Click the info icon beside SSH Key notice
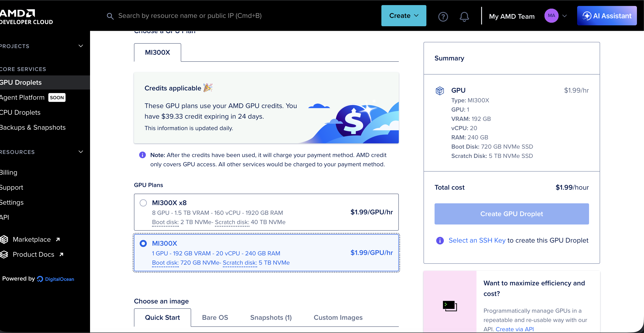 click(440, 241)
